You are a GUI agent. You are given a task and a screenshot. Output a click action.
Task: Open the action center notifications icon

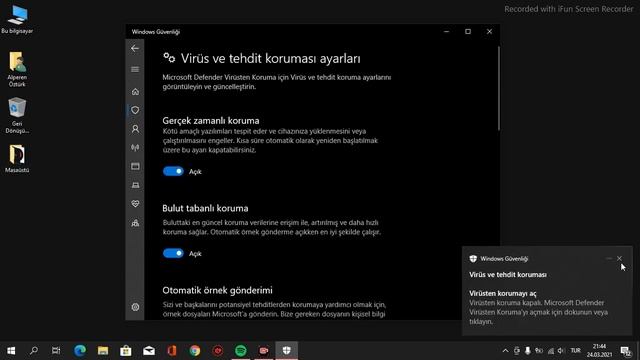point(625,351)
